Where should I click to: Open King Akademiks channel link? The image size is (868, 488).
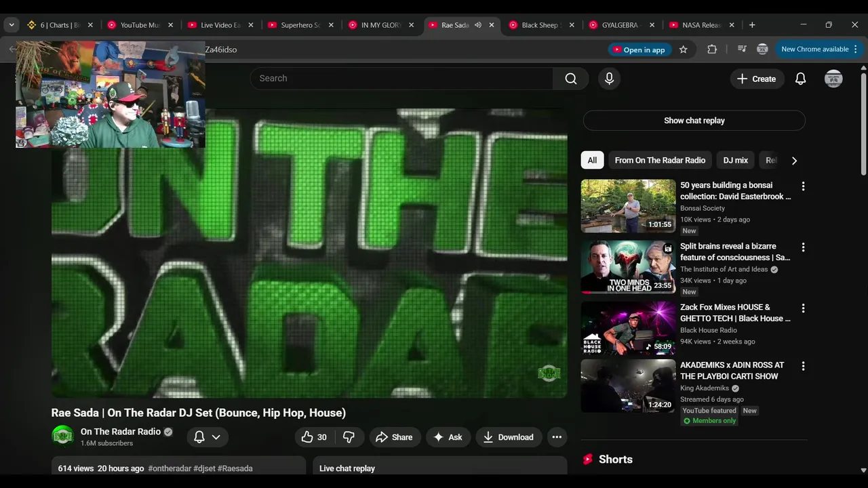[705, 388]
